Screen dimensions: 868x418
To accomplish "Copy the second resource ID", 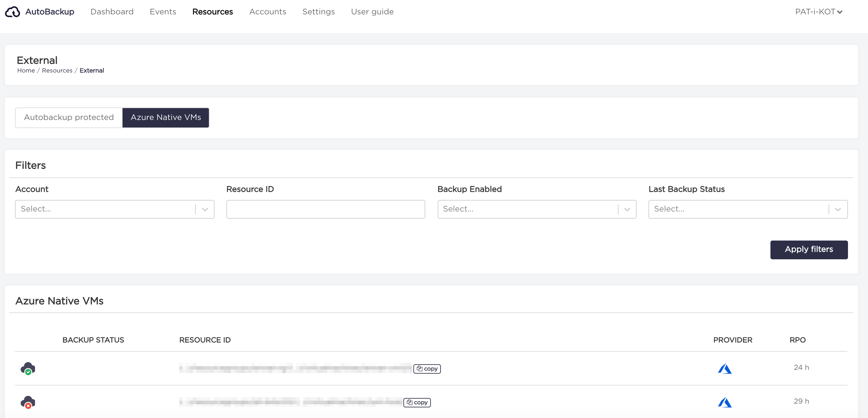I will [417, 402].
